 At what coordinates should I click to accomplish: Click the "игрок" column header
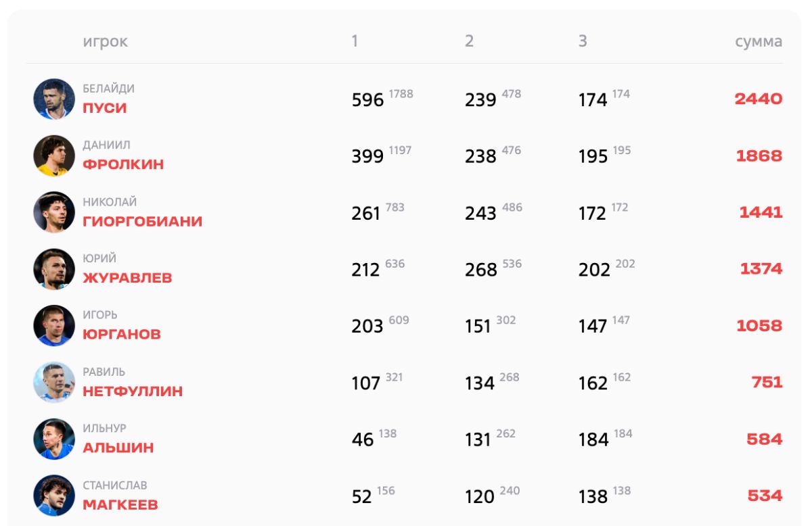105,41
